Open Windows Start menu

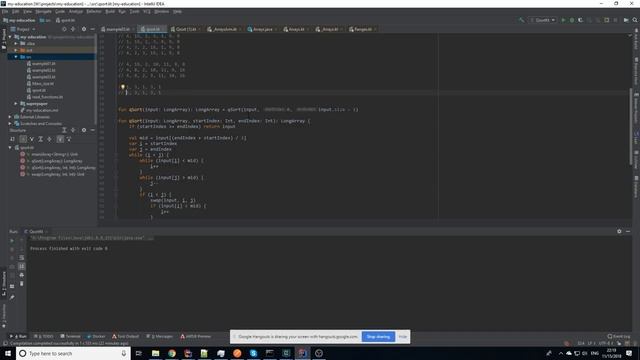click(x=8, y=353)
